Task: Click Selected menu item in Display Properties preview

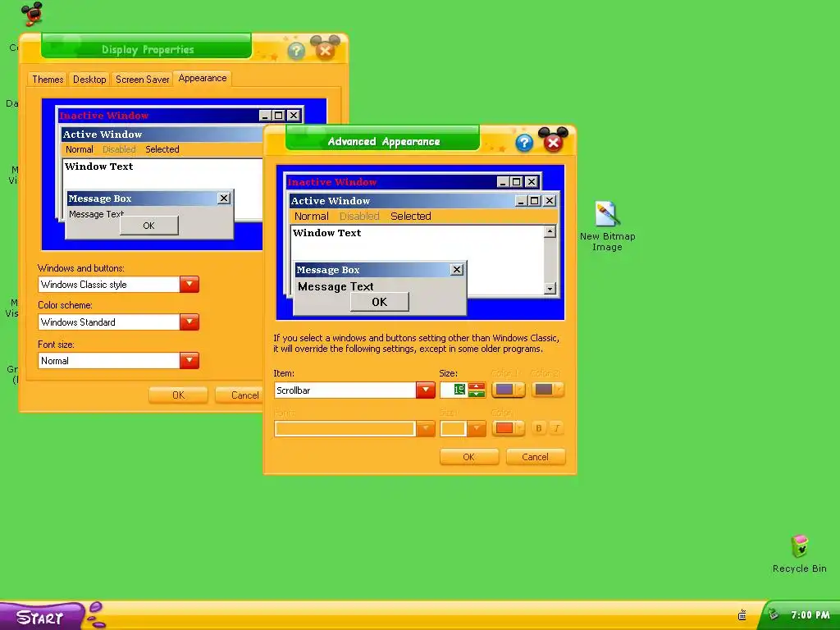Action: (x=162, y=149)
